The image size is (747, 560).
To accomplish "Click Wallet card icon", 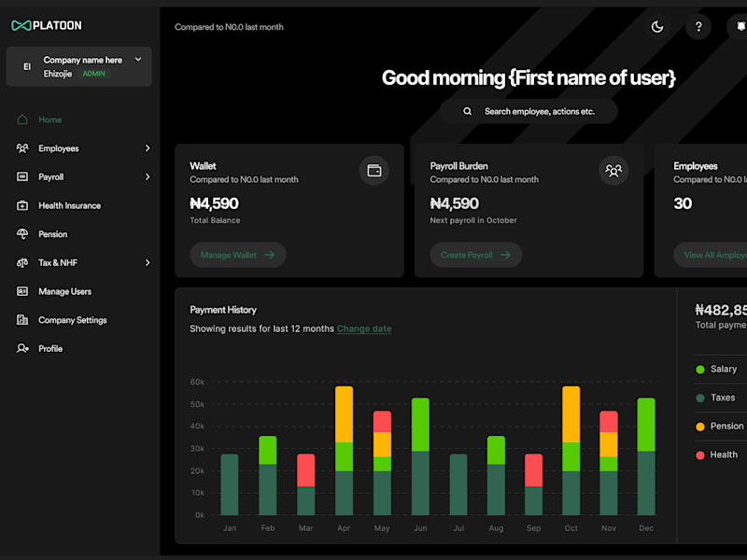I will [x=374, y=171].
